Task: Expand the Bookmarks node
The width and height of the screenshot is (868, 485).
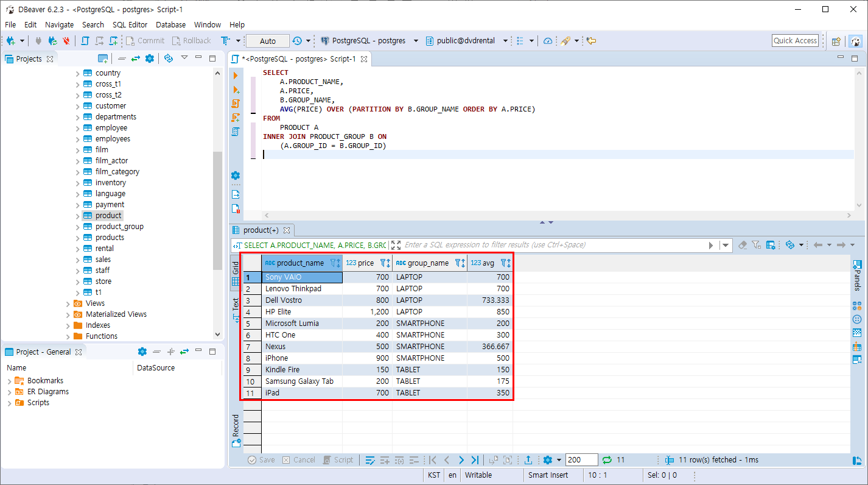Action: tap(9, 381)
